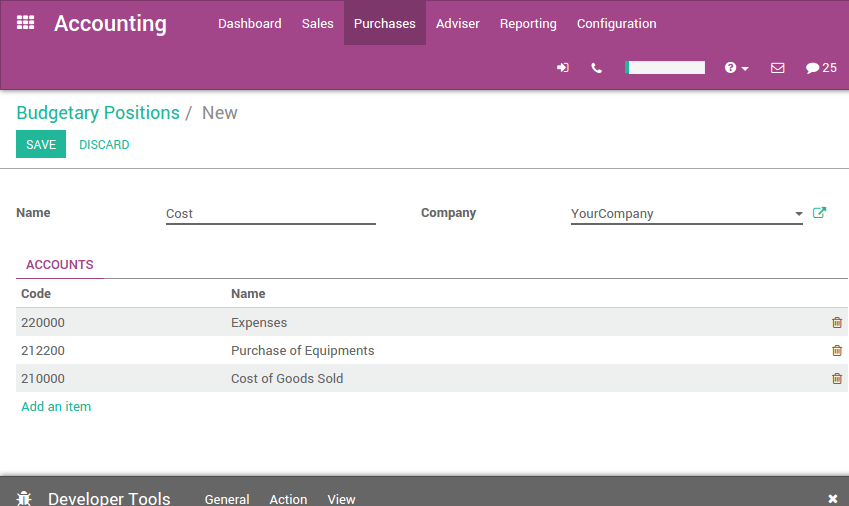Screen dimensions: 849x506
Task: Open the Purchases menu
Action: [384, 23]
